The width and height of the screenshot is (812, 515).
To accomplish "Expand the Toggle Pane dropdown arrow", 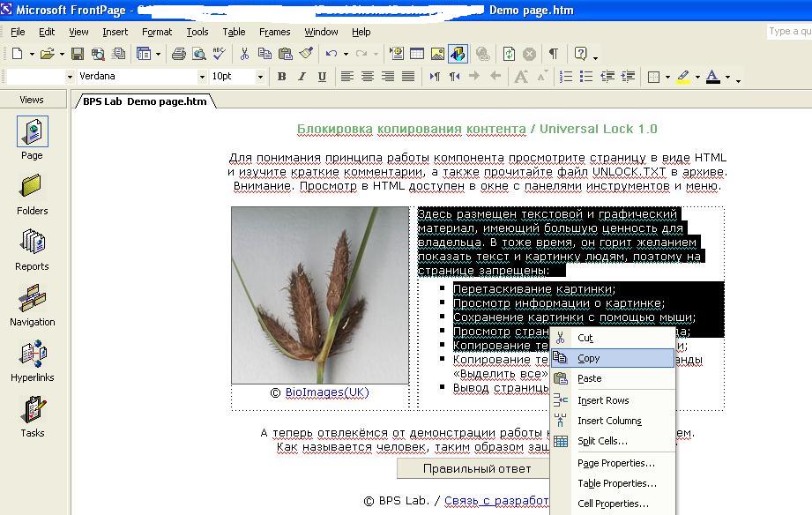I will pos(158,54).
